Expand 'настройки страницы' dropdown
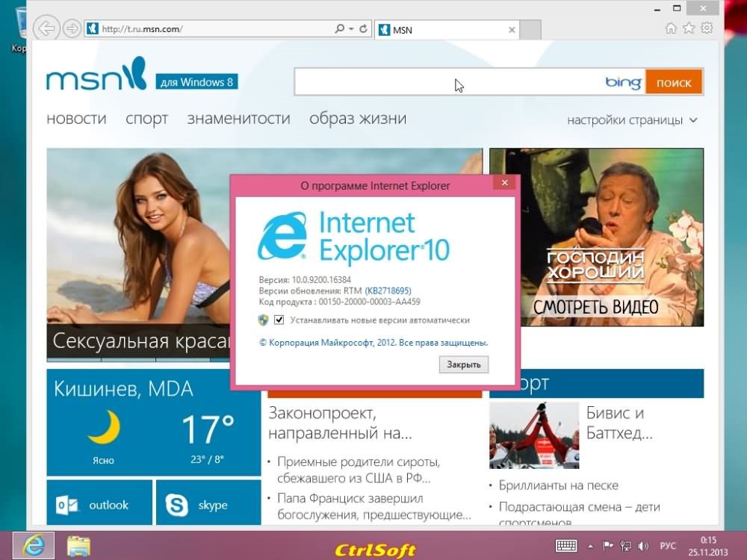747x560 pixels. [632, 119]
